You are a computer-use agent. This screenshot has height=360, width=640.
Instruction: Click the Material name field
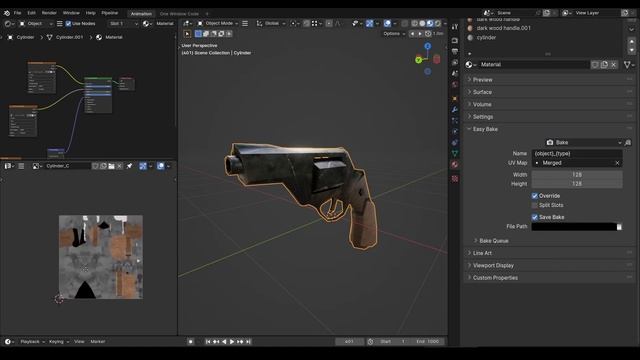(x=534, y=64)
